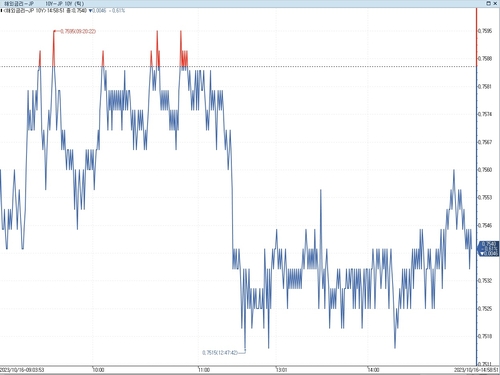Image resolution: width=500 pixels, height=375 pixels.
Task: Click the start timestamp 2023/10/16-09:03:53
Action: click(22, 370)
